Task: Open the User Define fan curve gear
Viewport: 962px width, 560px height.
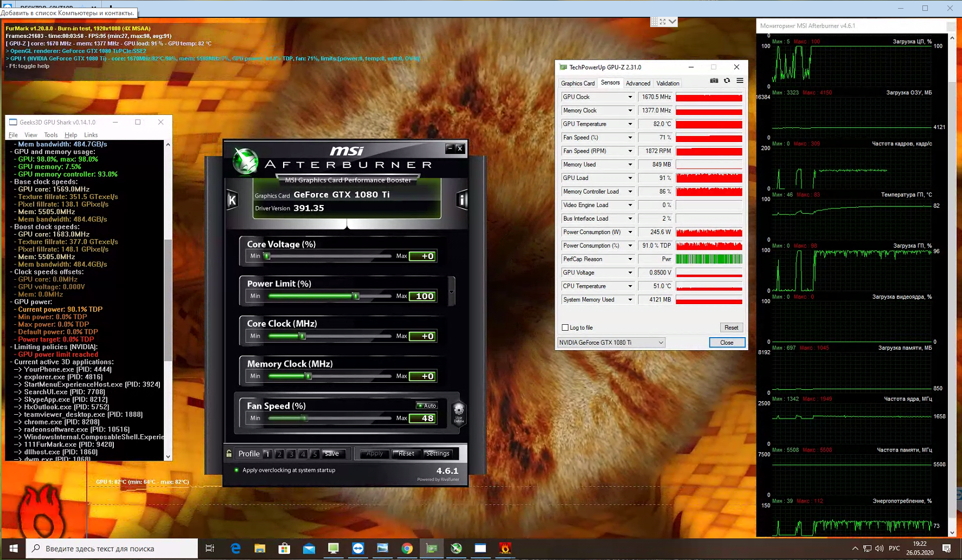Action: [459, 413]
